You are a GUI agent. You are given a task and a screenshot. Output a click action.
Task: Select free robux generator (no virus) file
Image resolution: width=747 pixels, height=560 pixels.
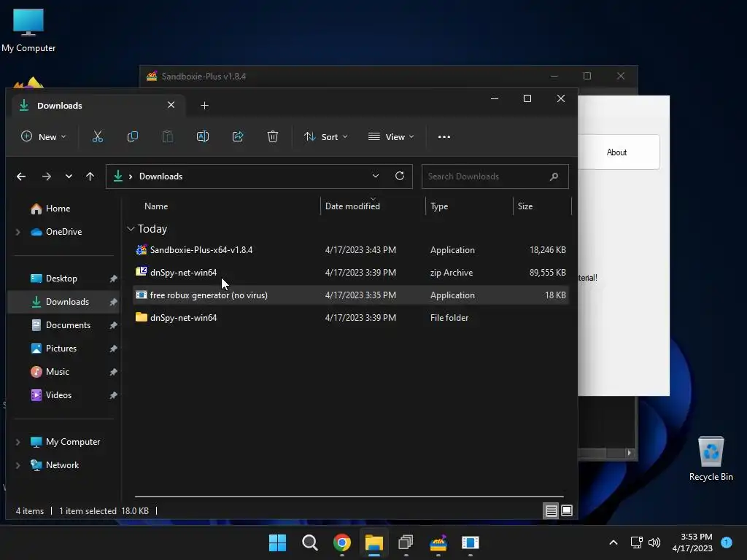click(351, 295)
